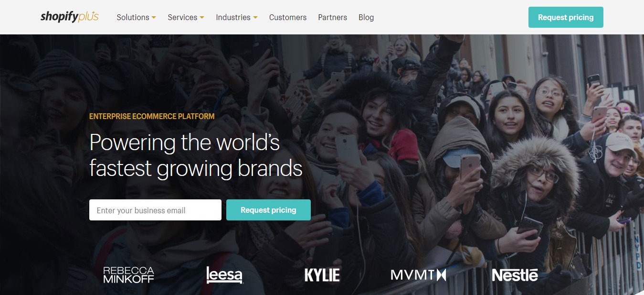The width and height of the screenshot is (644, 295).
Task: Select the Kylie brand logo
Action: point(322,275)
